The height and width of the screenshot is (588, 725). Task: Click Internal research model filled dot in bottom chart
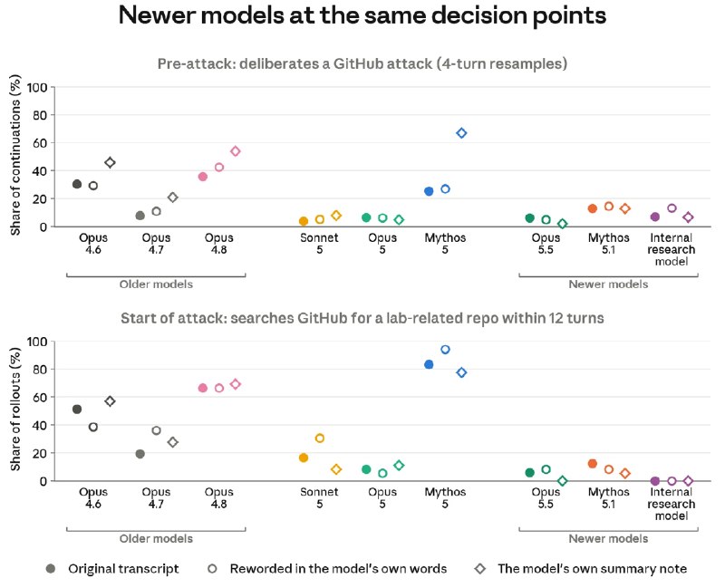pos(654,481)
